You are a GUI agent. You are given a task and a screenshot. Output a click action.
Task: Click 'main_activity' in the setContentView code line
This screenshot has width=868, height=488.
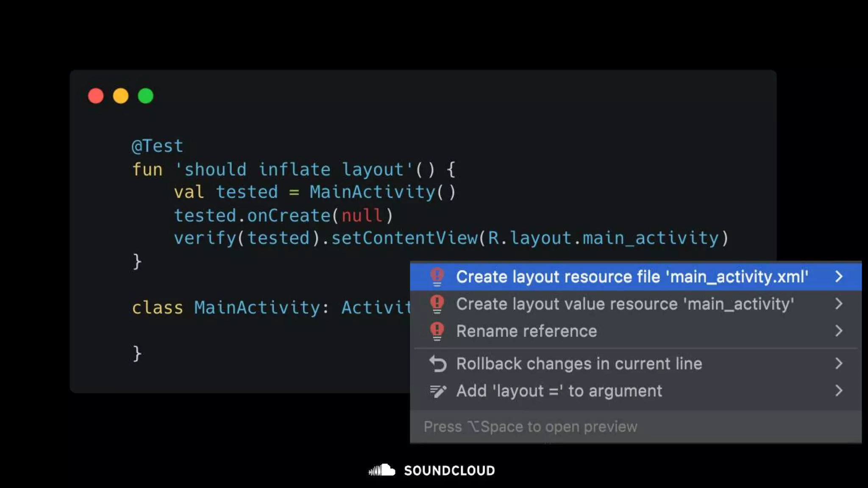[x=651, y=238]
